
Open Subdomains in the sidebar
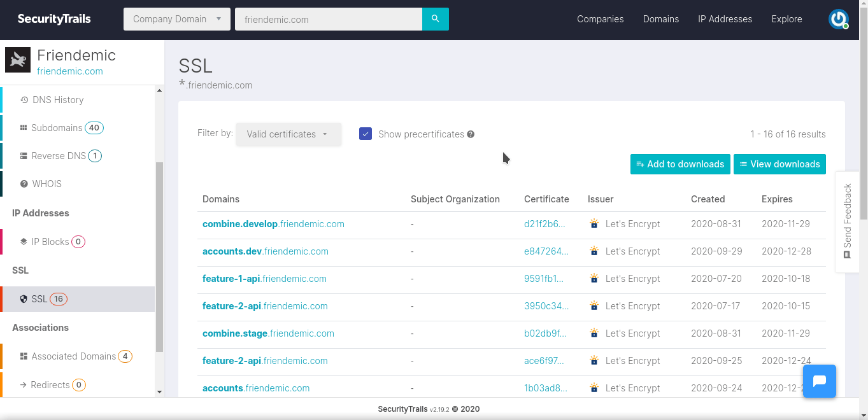coord(78,128)
